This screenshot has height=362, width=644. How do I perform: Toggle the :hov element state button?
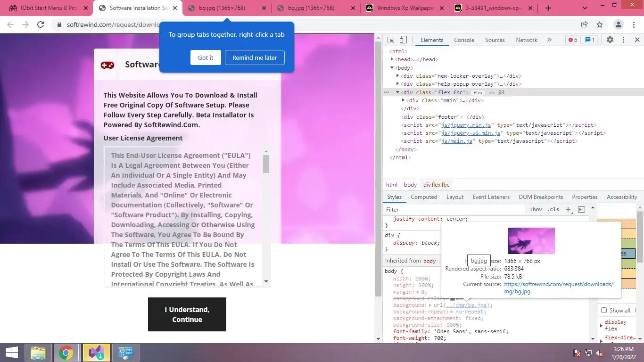pyautogui.click(x=536, y=209)
